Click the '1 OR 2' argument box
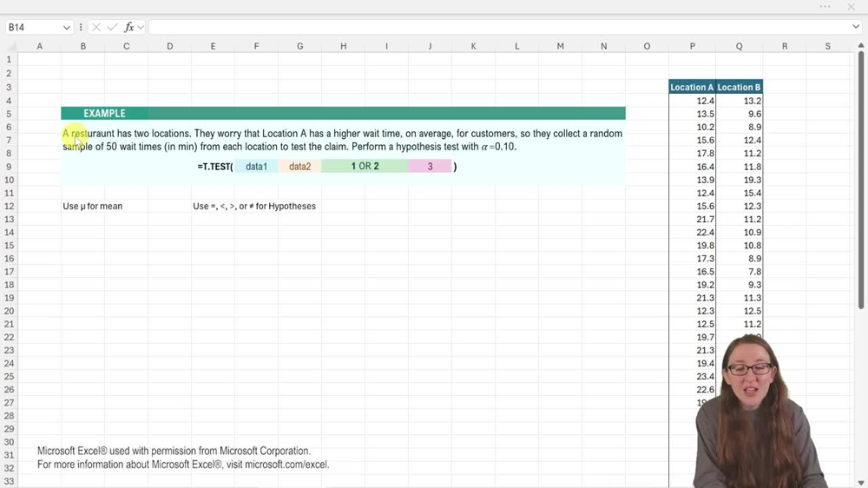Image resolution: width=868 pixels, height=488 pixels. pos(365,166)
